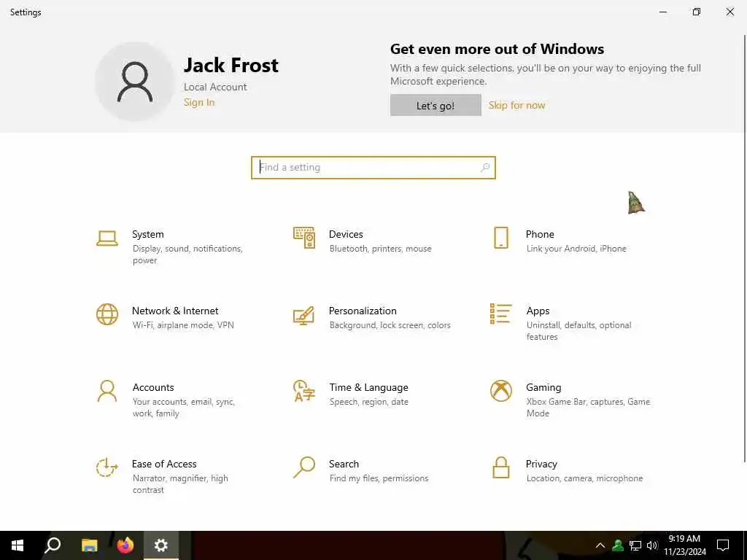Open the Gaming title text
747x560 pixels.
click(x=543, y=388)
